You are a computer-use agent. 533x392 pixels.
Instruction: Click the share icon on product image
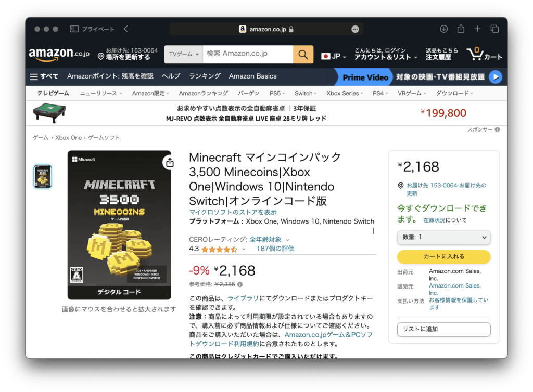170,163
